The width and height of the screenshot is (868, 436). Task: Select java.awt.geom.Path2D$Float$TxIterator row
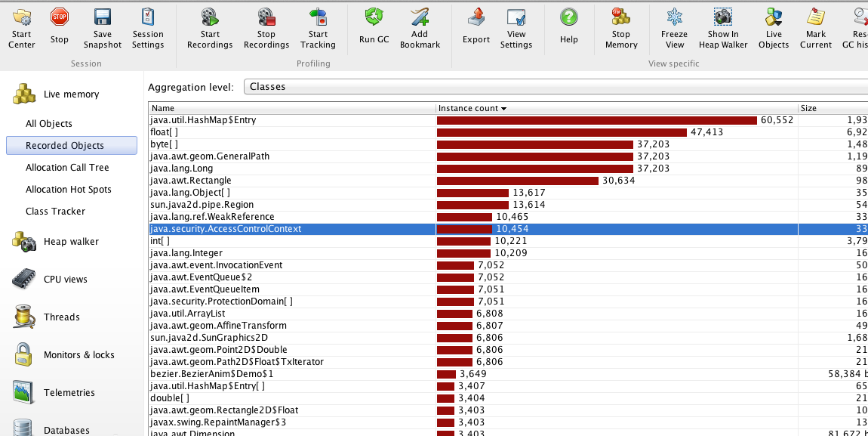pyautogui.click(x=508, y=362)
